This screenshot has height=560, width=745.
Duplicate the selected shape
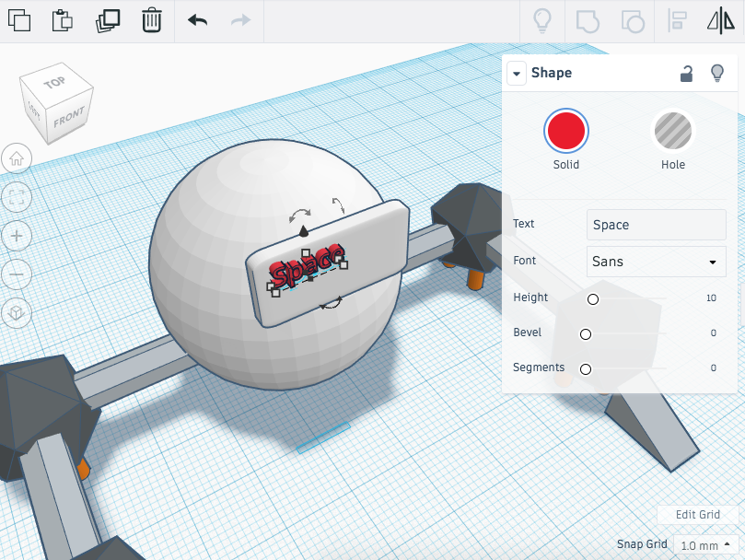pos(108,19)
